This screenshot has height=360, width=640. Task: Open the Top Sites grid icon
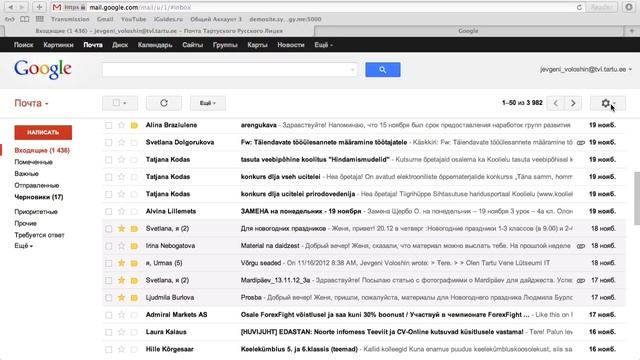click(40, 19)
